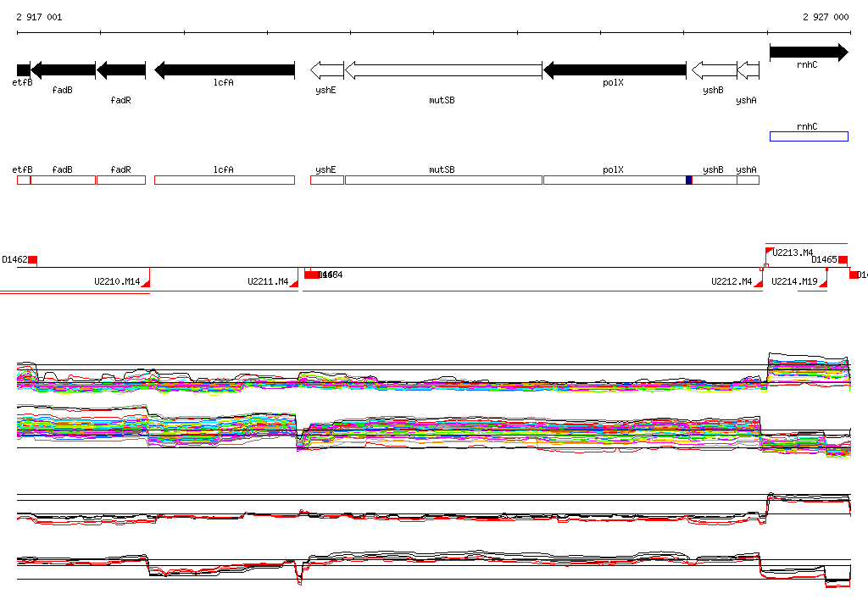This screenshot has width=868, height=605.
Task: Select the small black etfB gene block
Action: 23,70
